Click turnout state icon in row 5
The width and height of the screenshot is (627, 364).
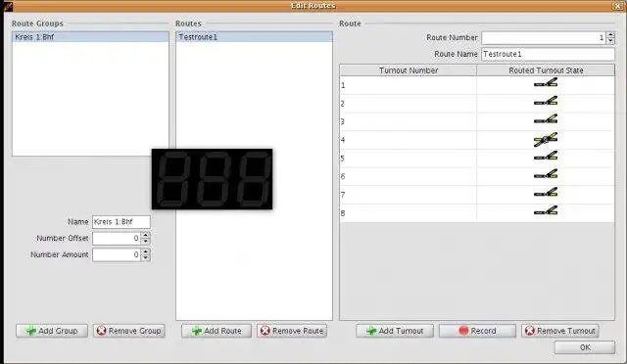(546, 156)
